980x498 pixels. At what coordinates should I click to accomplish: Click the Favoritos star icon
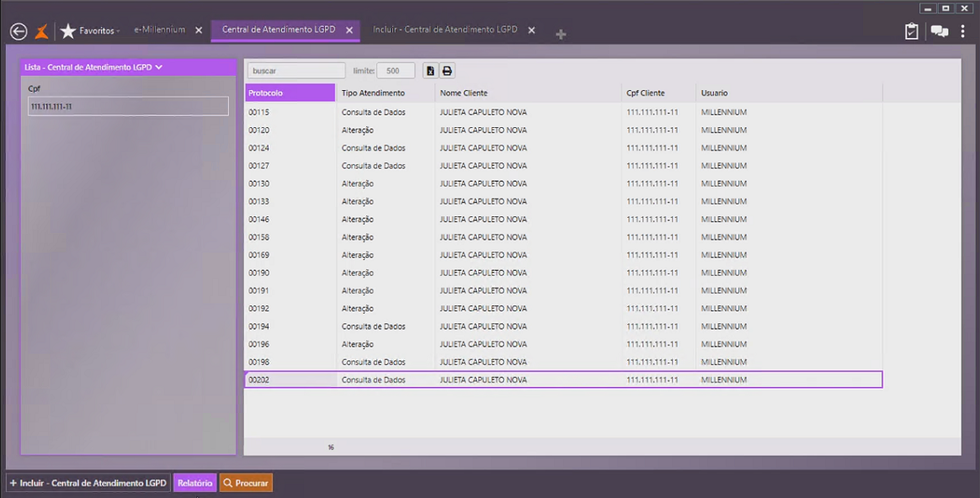[68, 31]
